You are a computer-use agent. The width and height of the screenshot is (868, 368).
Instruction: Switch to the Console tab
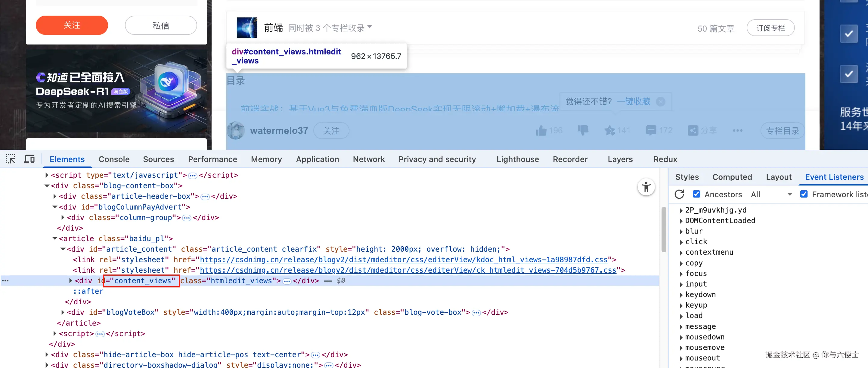pos(114,159)
